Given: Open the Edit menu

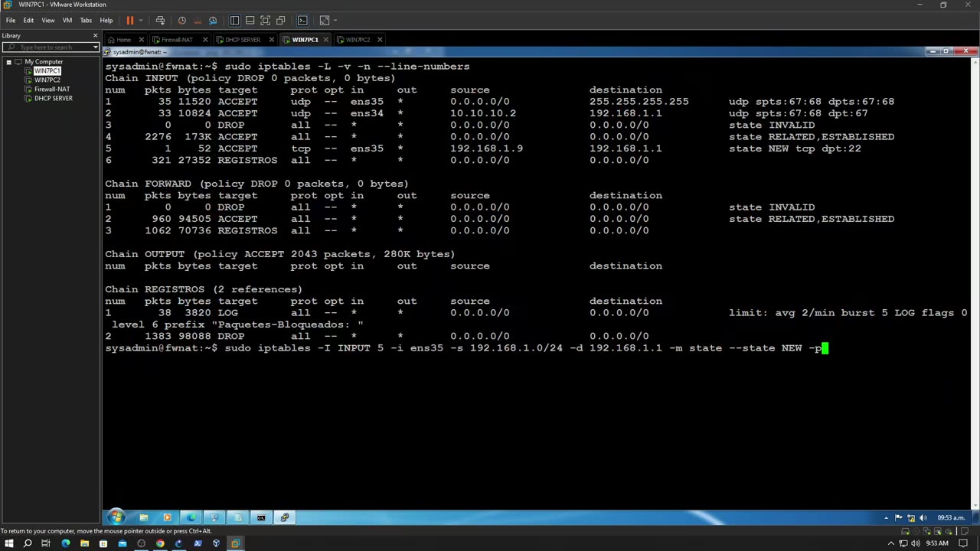Looking at the screenshot, I should tap(28, 21).
